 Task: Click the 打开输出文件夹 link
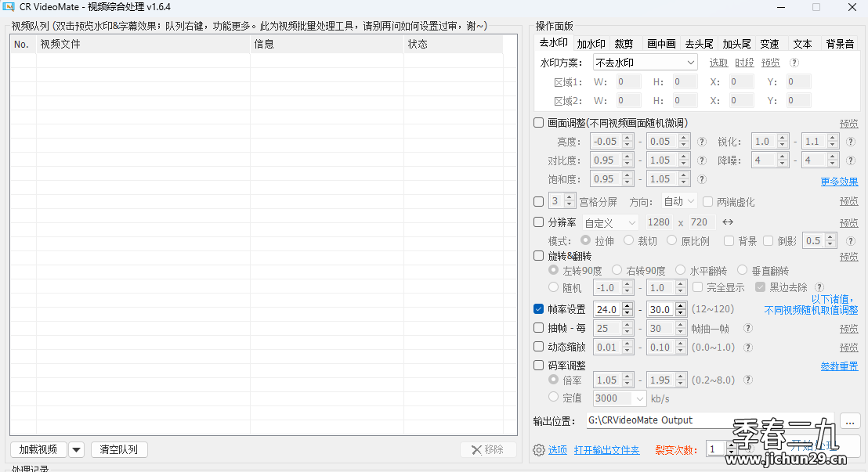[606, 450]
